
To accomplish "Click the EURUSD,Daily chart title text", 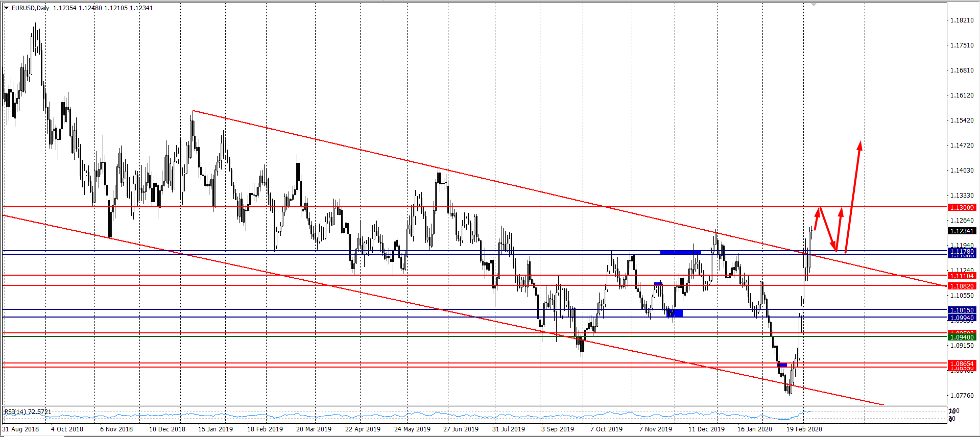I will [x=31, y=8].
